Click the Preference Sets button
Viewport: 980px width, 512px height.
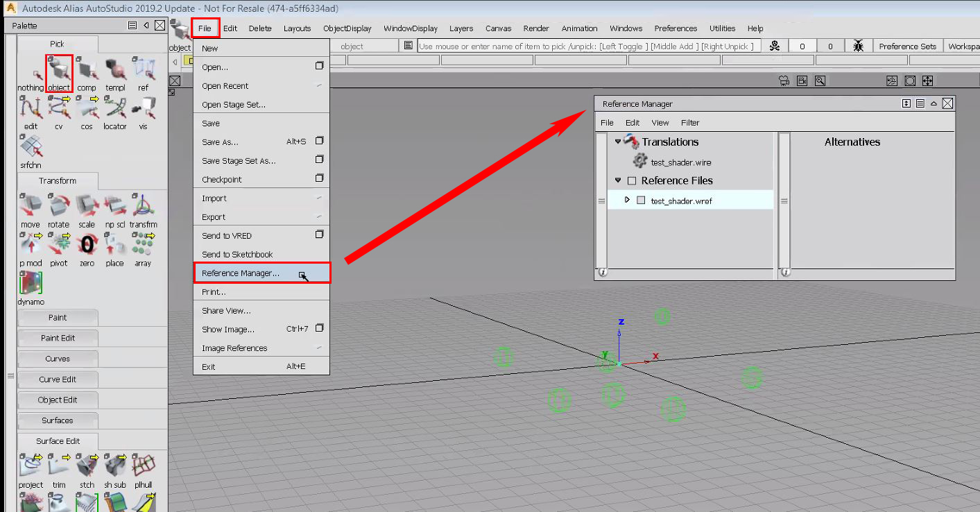908,46
